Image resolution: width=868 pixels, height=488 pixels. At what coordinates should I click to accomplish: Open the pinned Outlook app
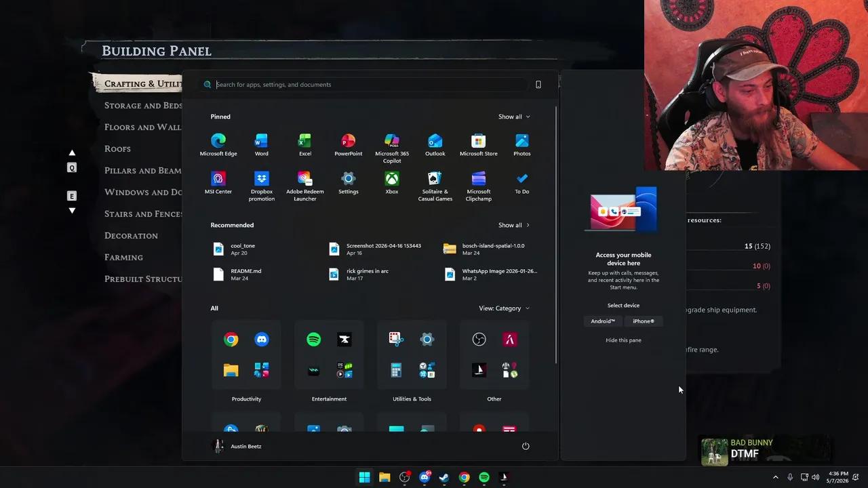(x=435, y=145)
